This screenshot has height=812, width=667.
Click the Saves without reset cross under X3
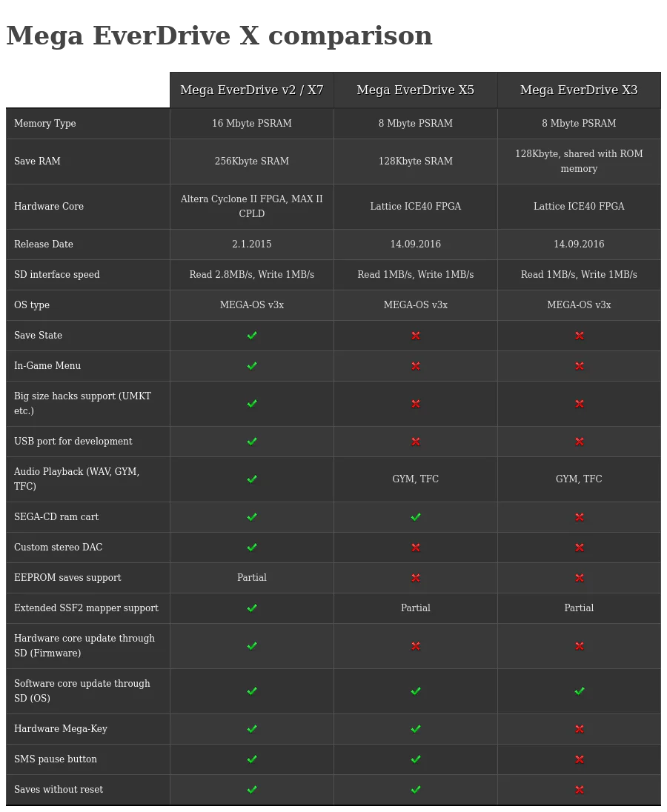point(580,790)
